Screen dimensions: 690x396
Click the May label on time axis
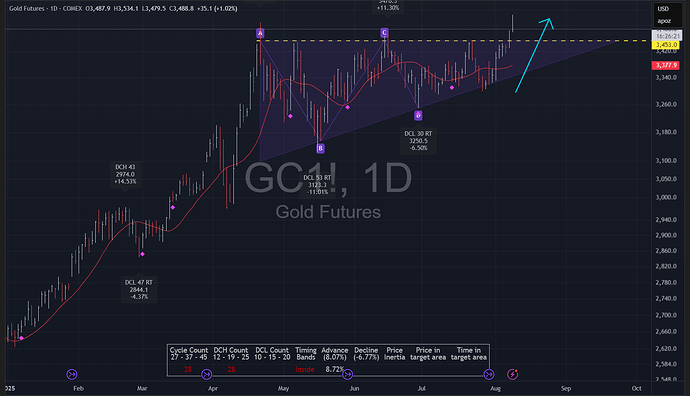point(283,388)
